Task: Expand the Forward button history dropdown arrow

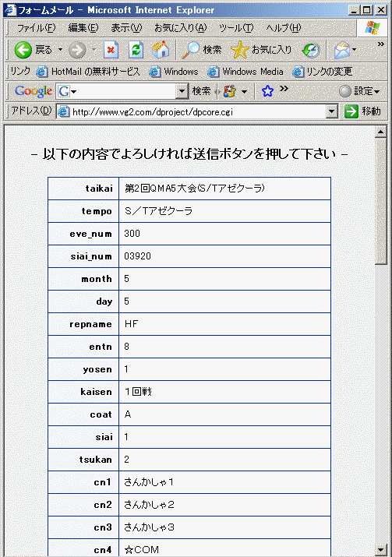Action: (x=94, y=50)
